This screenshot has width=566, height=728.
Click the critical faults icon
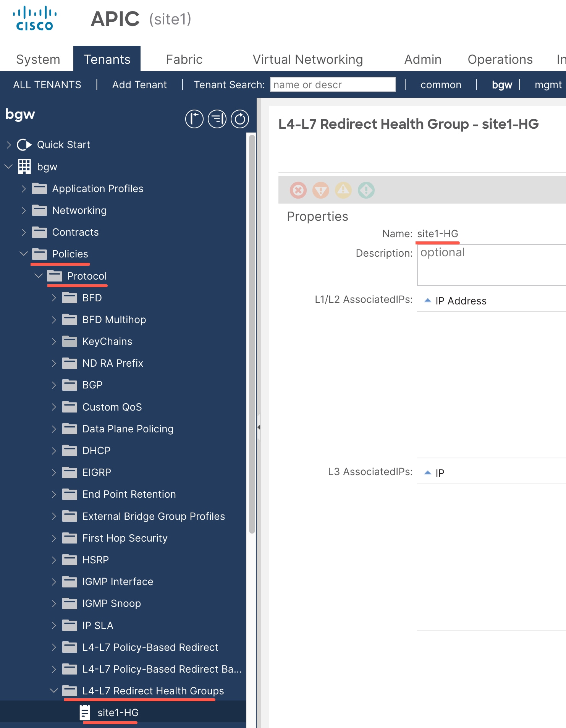[x=298, y=190]
